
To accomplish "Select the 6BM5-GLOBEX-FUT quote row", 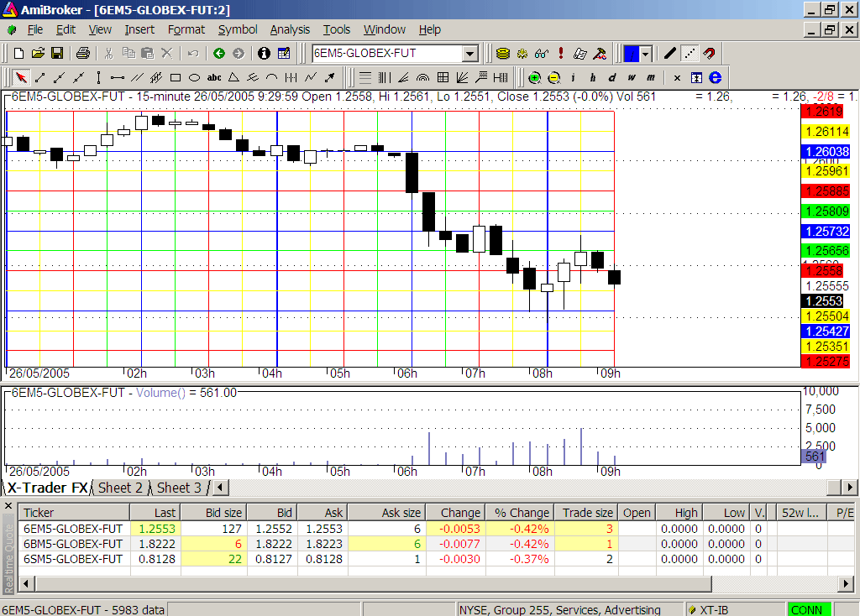I will [436, 544].
